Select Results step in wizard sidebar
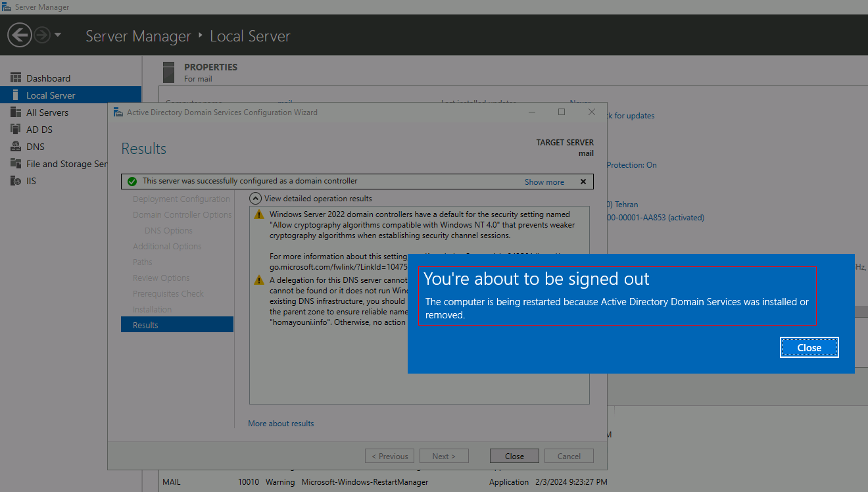Viewport: 868px width, 492px height. click(177, 325)
